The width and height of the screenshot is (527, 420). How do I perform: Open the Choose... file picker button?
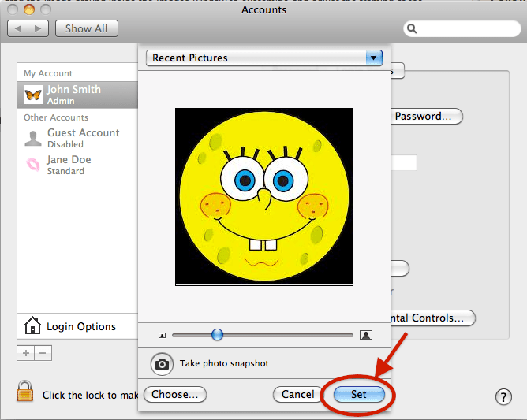[x=175, y=394]
